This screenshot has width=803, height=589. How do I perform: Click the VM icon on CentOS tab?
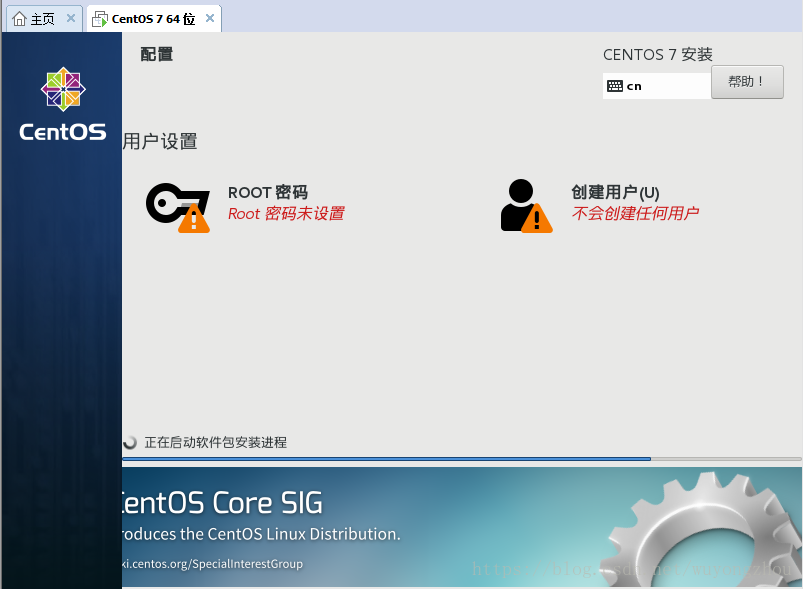(x=100, y=19)
